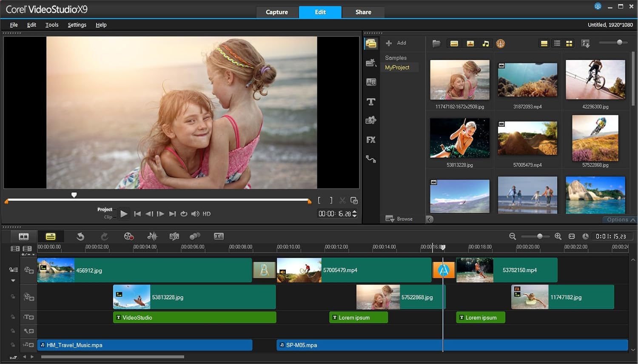The height and width of the screenshot is (364, 638).
Task: Open the Subtitle Editor tool
Action: pos(219,236)
